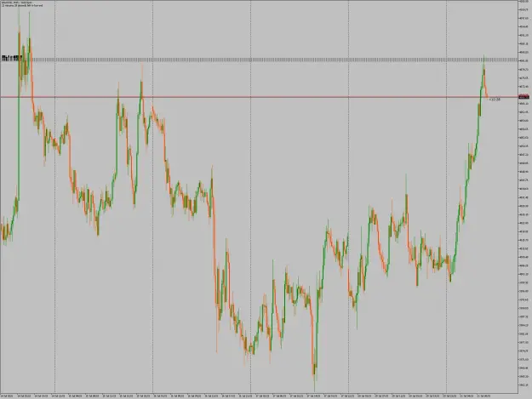The image size is (532, 399).
Task: Click the topmost price label on the price scale
Action: pos(523,2)
